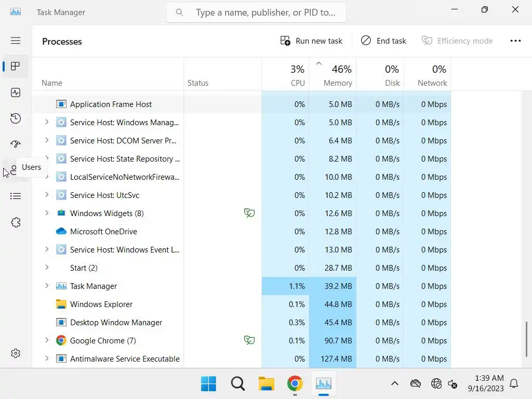Image resolution: width=532 pixels, height=399 pixels.
Task: Open Google Chrome from the taskbar
Action: click(295, 384)
